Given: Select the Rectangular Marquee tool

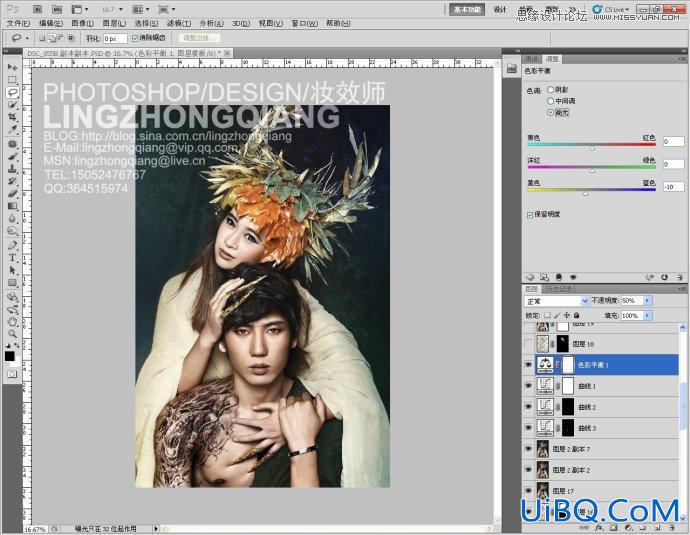Looking at the screenshot, I should [x=12, y=80].
